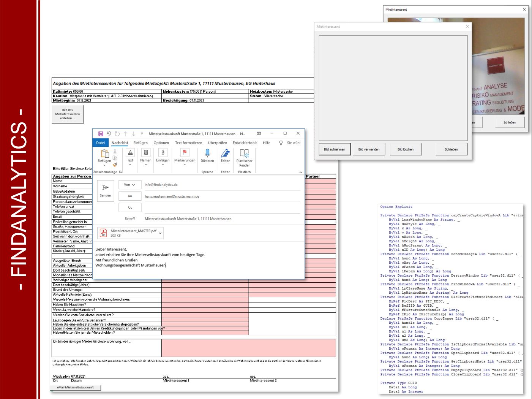
Task: Click the Senden paper-plane button
Action: [106, 191]
